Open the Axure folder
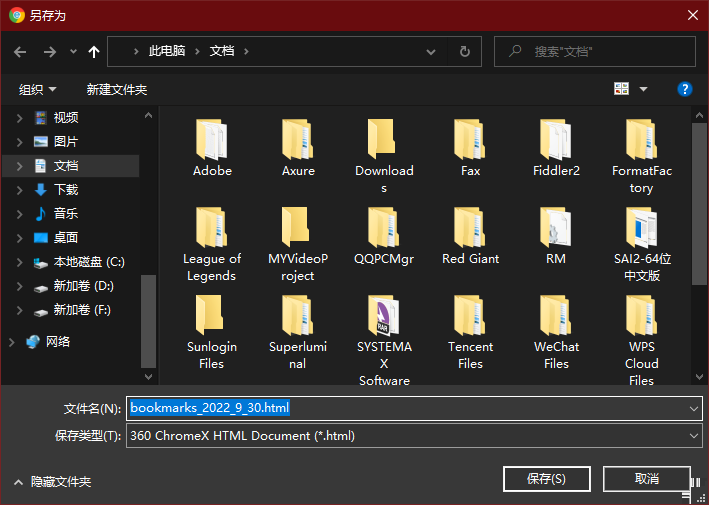This screenshot has width=709, height=505. 298,147
